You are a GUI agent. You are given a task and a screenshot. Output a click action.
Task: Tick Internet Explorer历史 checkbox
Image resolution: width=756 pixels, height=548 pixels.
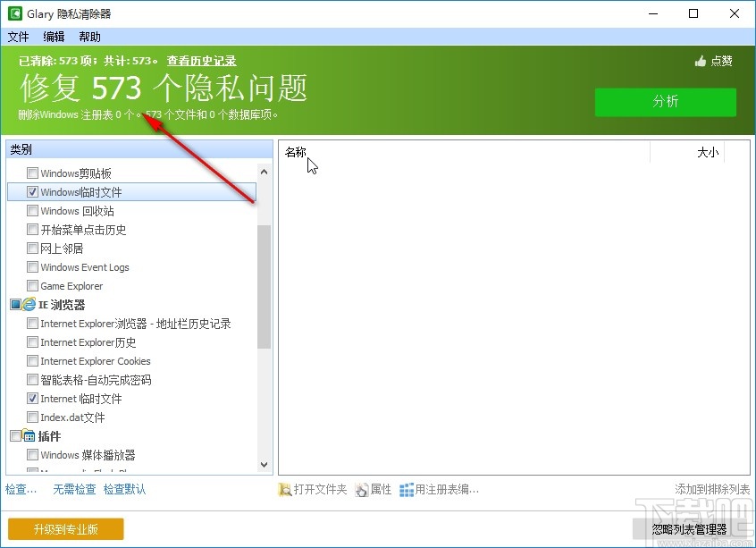click(x=32, y=342)
